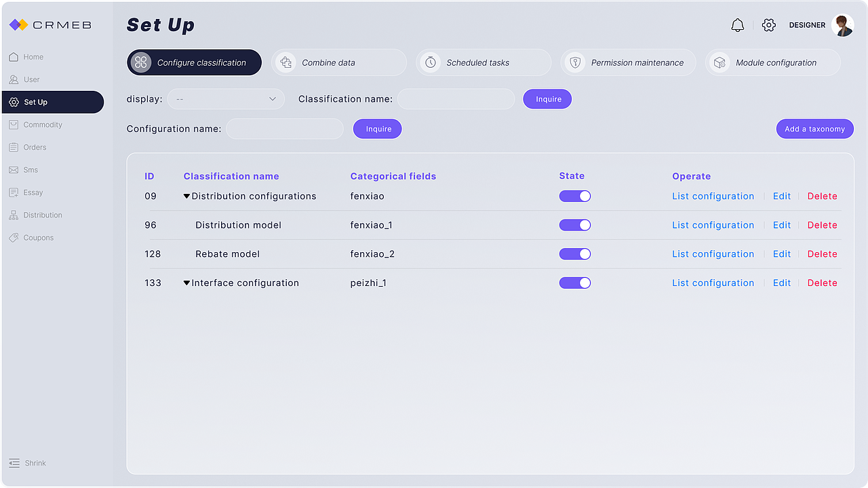Delete the Distribution model row

coord(822,225)
